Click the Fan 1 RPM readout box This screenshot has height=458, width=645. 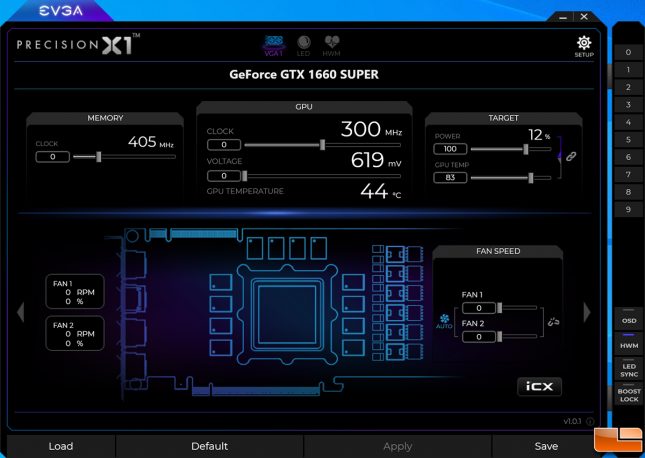click(75, 292)
